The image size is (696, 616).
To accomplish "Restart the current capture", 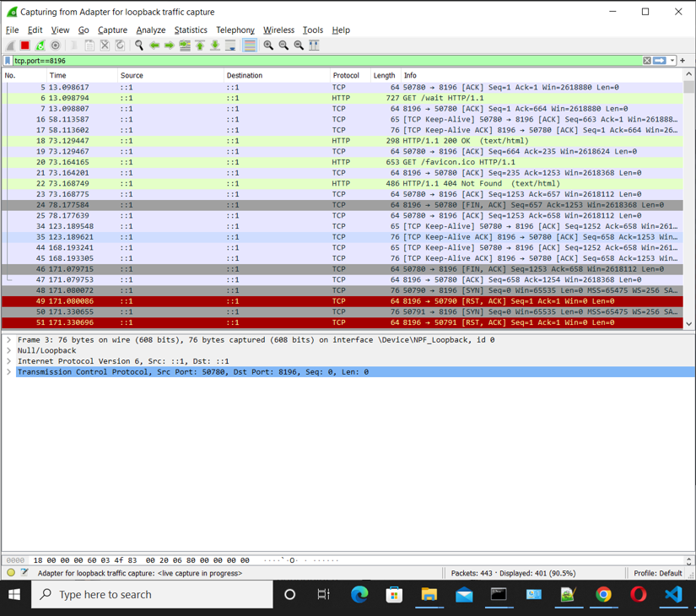I will pyautogui.click(x=38, y=46).
